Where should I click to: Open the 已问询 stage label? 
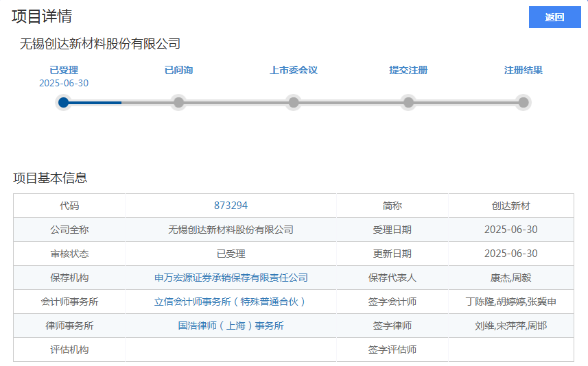click(179, 70)
